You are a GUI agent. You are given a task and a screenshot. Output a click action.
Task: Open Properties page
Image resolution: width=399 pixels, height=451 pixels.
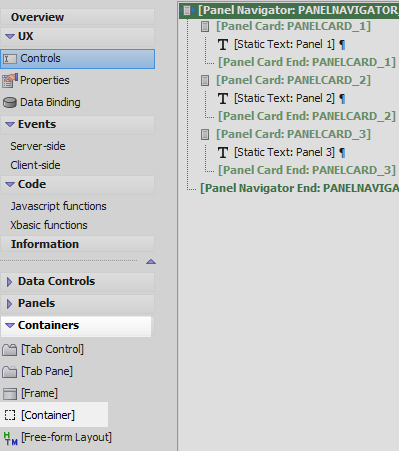pyautogui.click(x=45, y=80)
